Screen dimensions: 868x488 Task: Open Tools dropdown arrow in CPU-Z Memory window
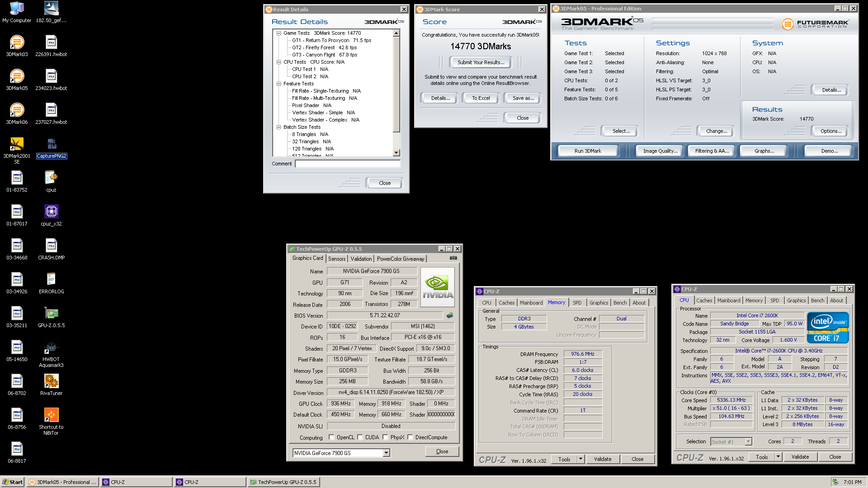click(x=580, y=459)
